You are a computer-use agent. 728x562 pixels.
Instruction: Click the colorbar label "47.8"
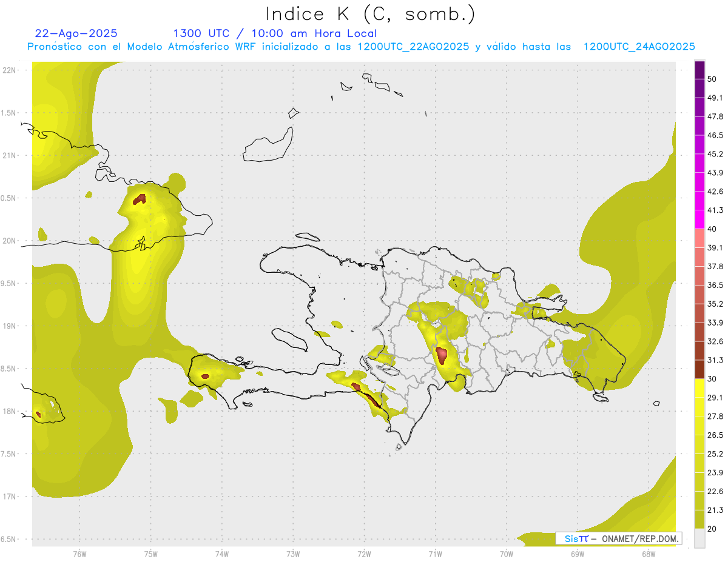[x=715, y=116]
